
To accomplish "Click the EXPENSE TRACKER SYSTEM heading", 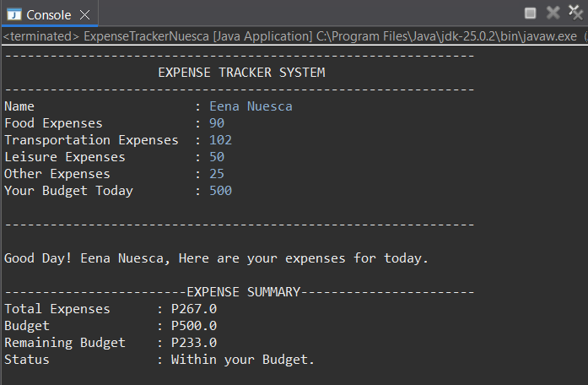I will (x=241, y=73).
